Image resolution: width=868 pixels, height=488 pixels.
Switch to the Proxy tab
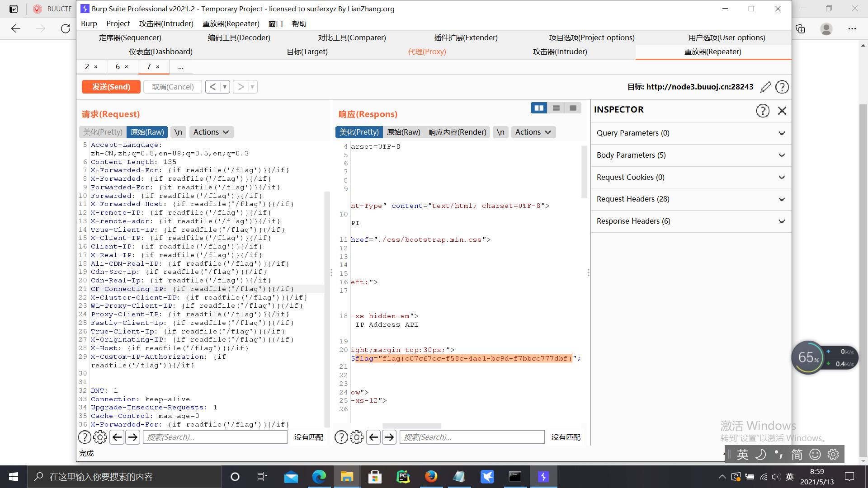427,52
